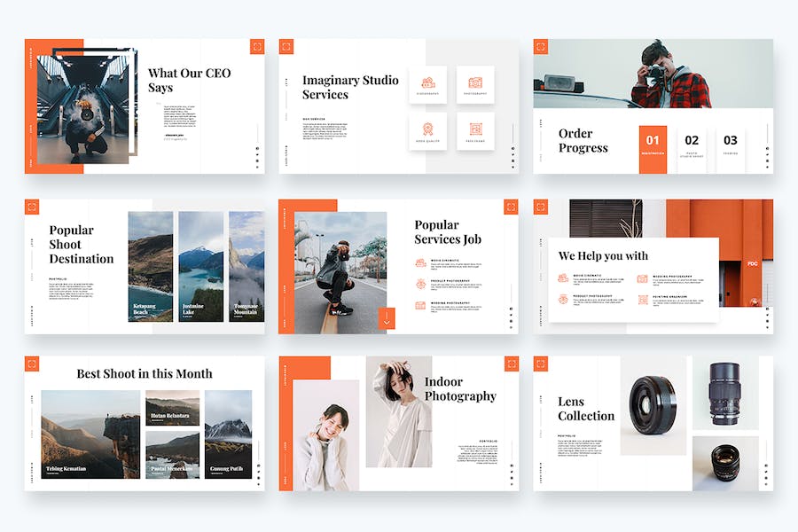Click the Wedding Photography icon in We Help you with
798x532 pixels.
click(x=642, y=278)
